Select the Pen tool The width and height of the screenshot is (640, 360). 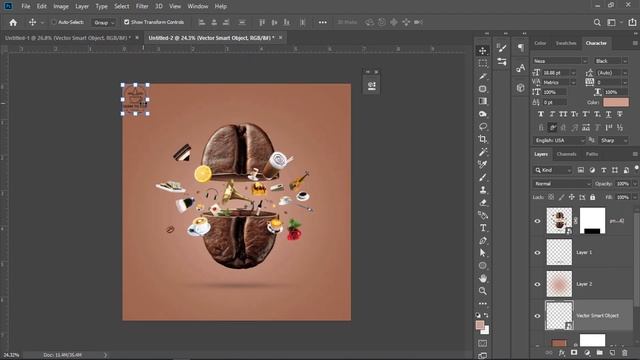tap(482, 240)
